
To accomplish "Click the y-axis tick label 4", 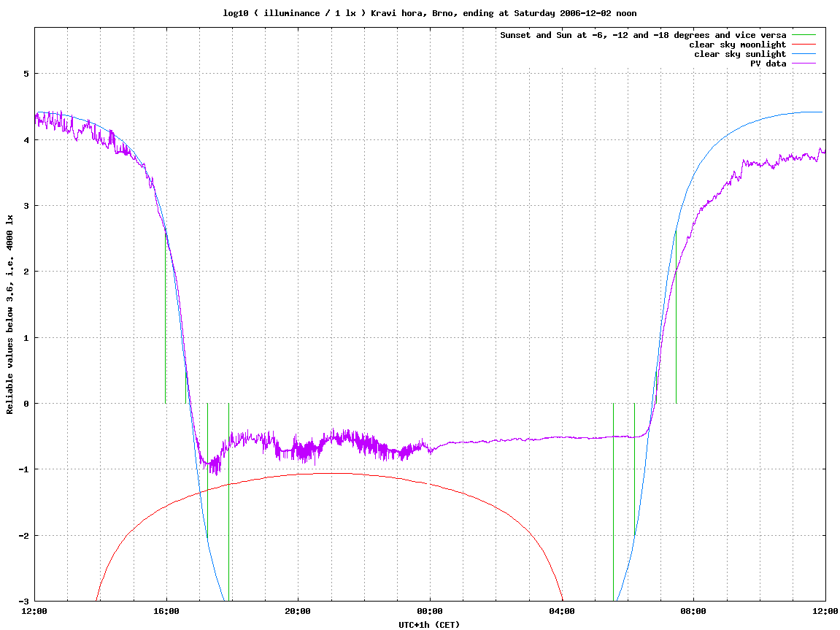I will coord(26,140).
